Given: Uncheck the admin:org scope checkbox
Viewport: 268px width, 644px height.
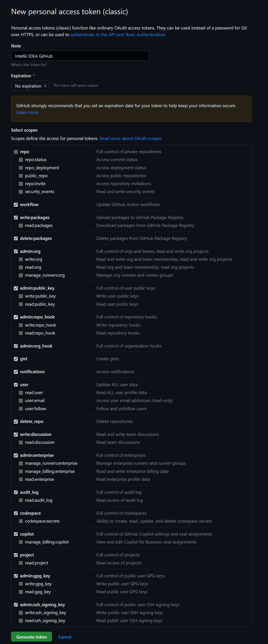Looking at the screenshot, I should [x=16, y=252].
